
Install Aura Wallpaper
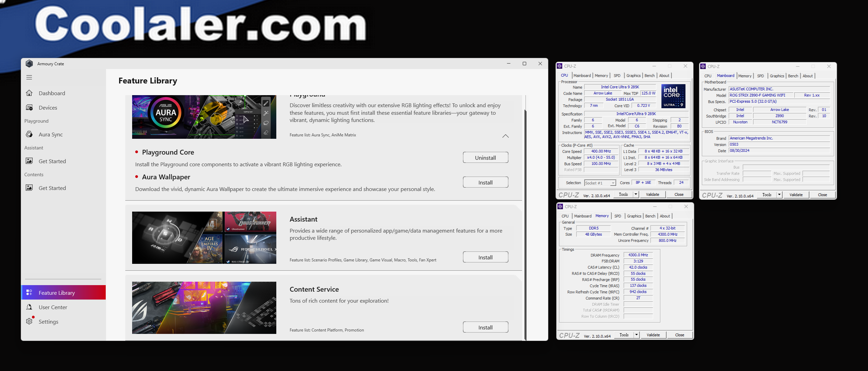485,182
